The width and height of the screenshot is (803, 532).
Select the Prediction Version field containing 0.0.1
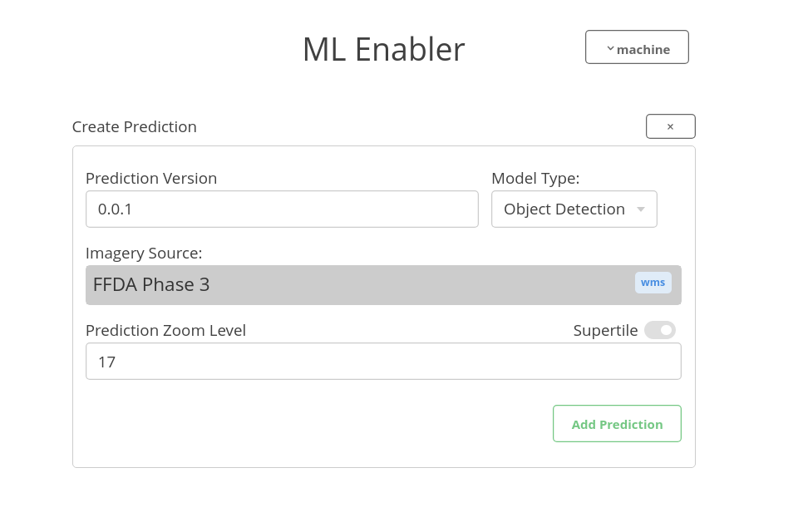(x=282, y=209)
